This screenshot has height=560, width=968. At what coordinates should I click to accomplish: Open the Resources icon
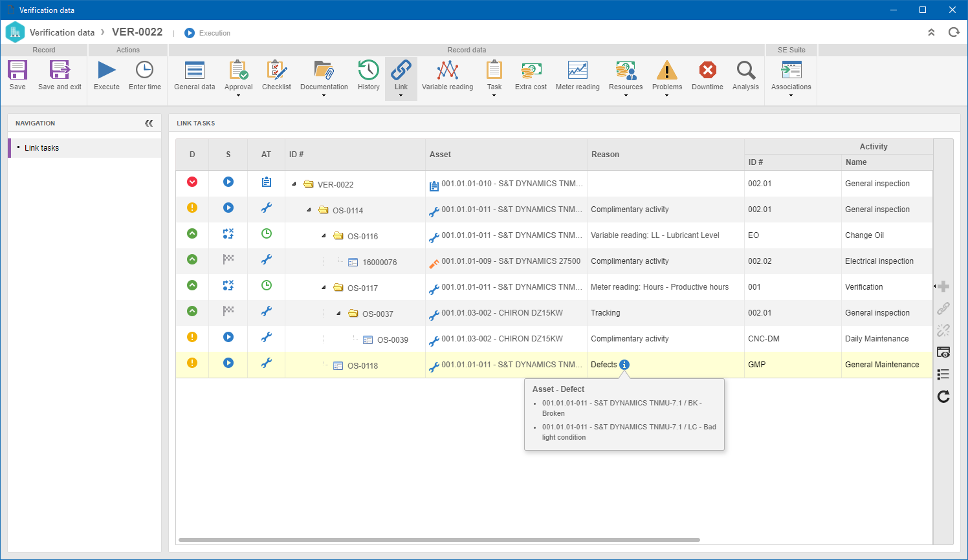626,70
